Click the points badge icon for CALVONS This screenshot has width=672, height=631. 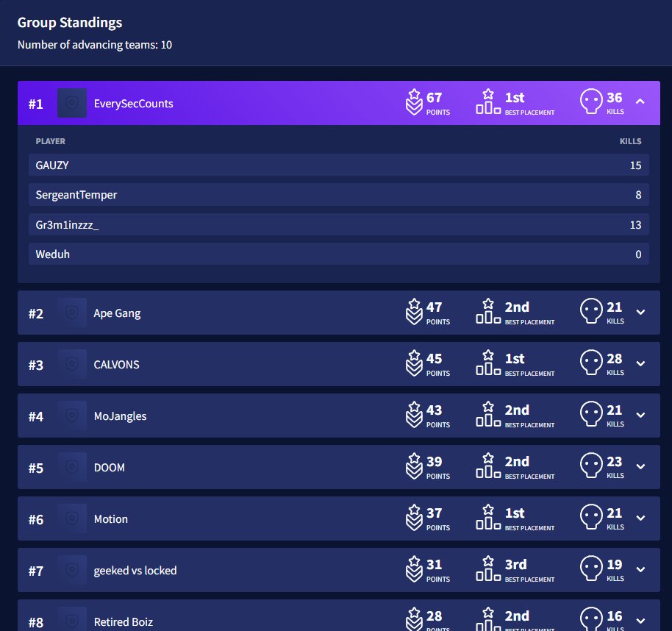(414, 363)
